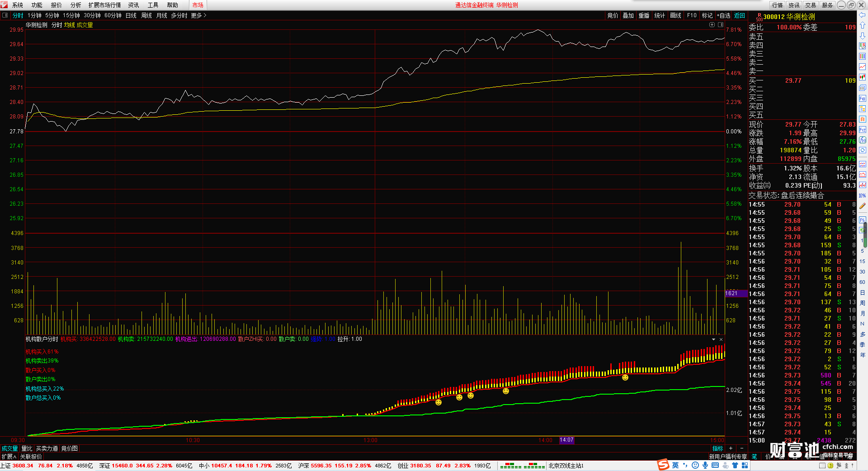Open the four-square toolbox icon in Sogou toolbar
Screen dimensions: 868x471
click(x=744, y=465)
